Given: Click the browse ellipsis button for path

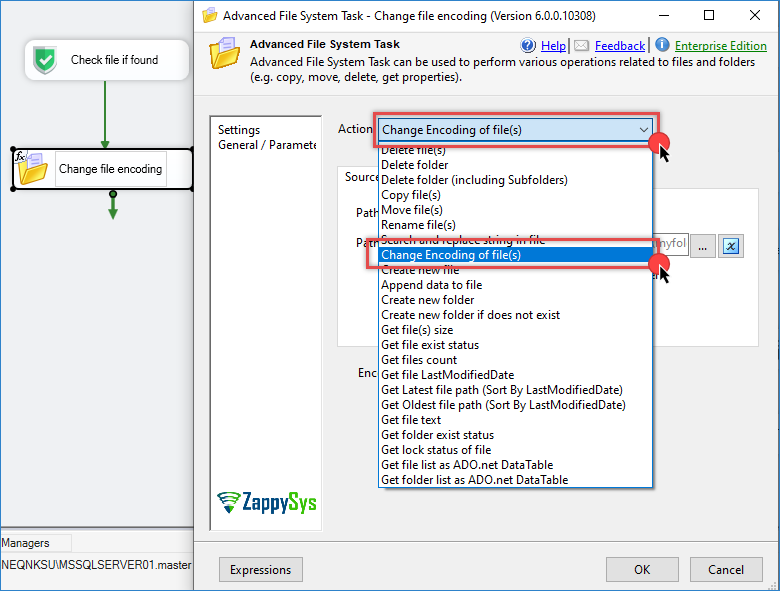Looking at the screenshot, I should point(702,246).
